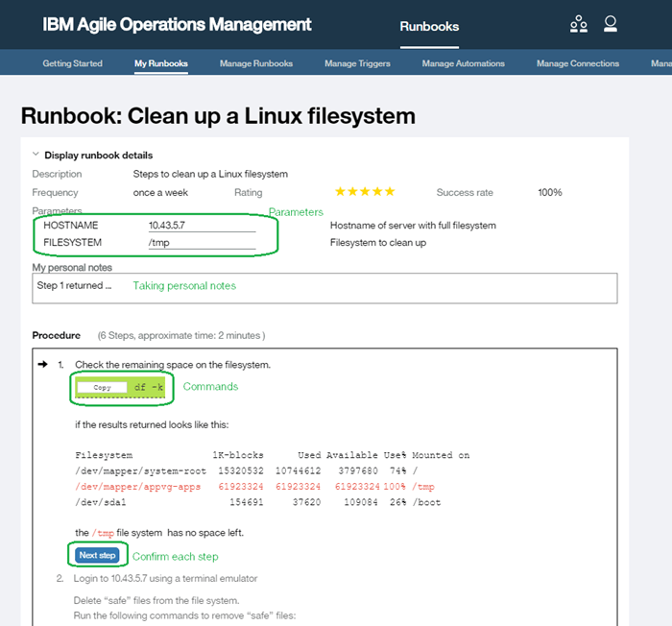Collapse the Display runbook details chevron

tap(36, 155)
